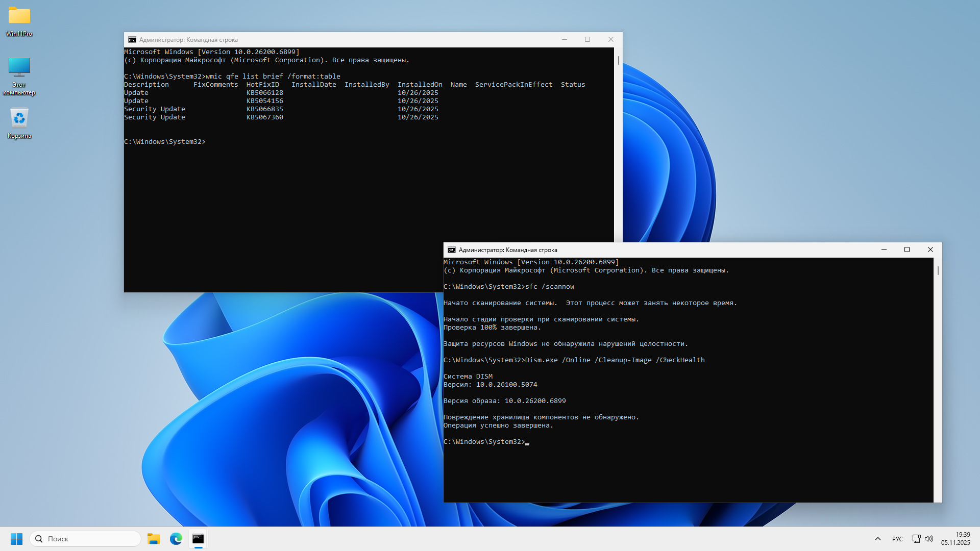Select the Этот компьютер desktop icon
The height and width of the screenshot is (551, 980).
click(x=19, y=67)
